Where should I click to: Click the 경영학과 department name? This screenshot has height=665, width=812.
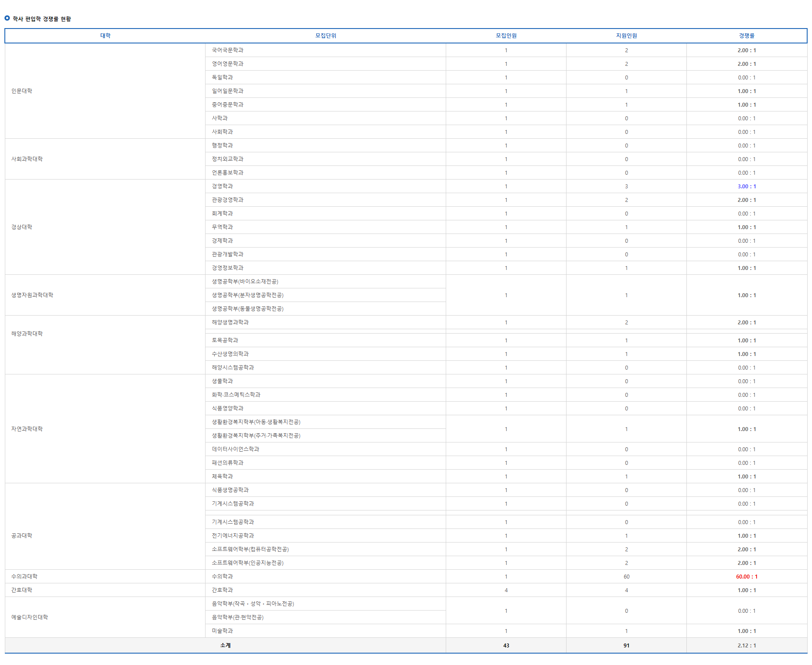[222, 186]
